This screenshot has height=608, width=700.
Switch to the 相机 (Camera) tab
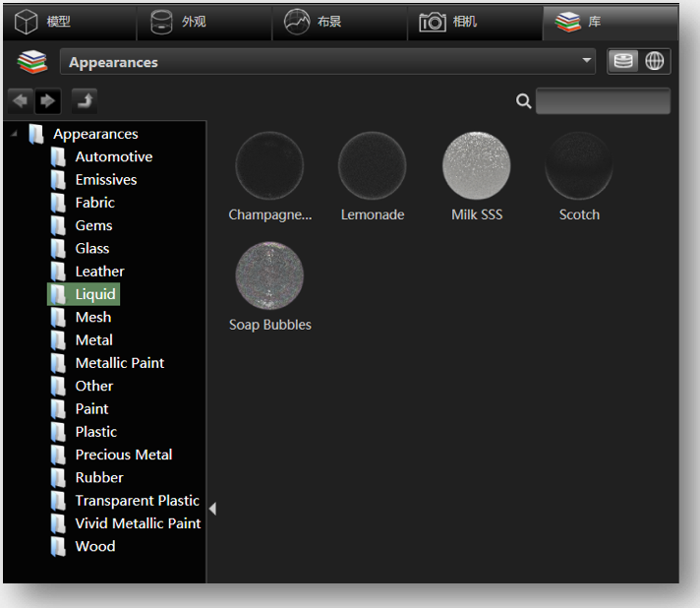[x=475, y=22]
